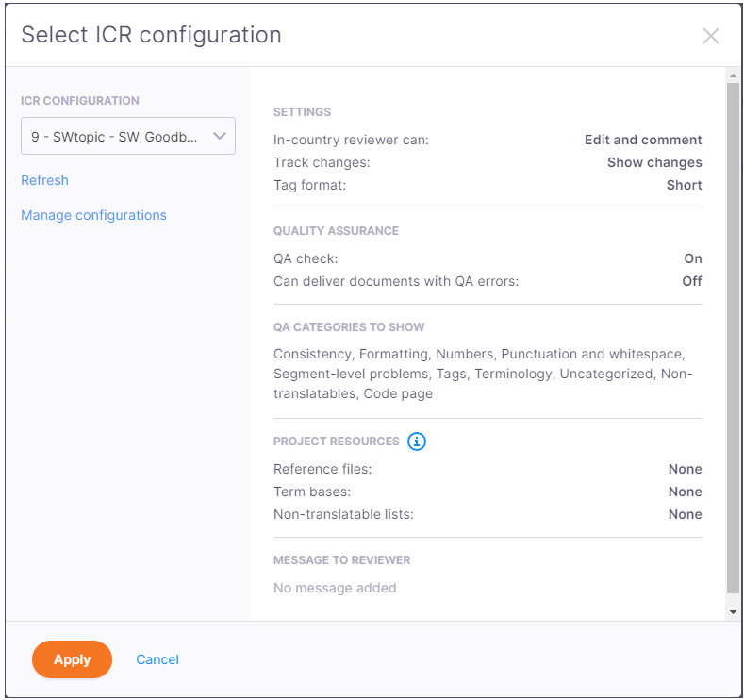Click the QA check On value
The width and height of the screenshot is (744, 700).
(x=692, y=258)
